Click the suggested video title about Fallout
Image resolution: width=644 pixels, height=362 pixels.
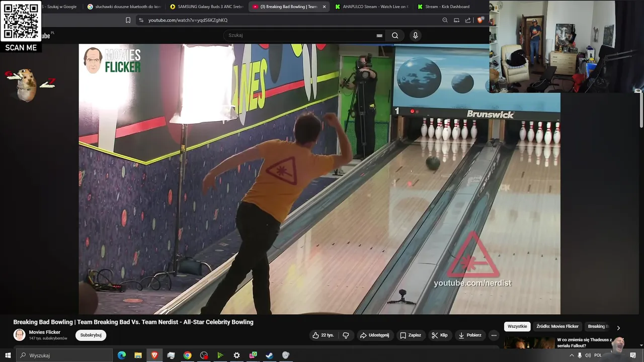point(585,343)
